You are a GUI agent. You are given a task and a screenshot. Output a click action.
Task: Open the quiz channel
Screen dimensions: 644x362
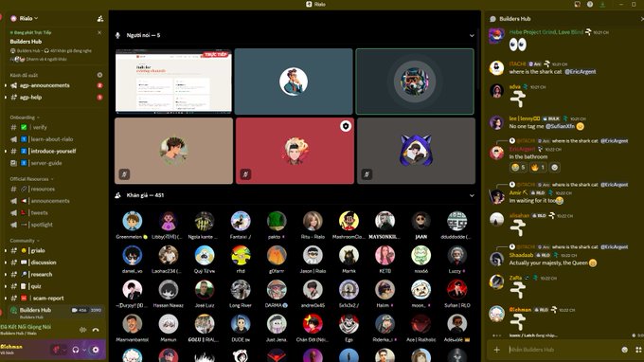36,286
